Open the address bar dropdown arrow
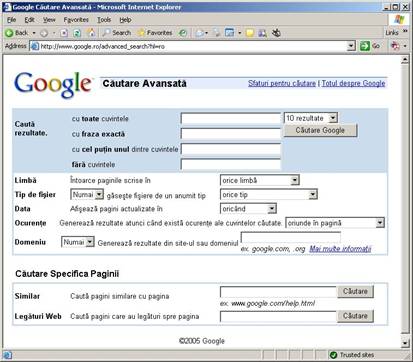Viewport: 413px width, 362px height. 351,46
